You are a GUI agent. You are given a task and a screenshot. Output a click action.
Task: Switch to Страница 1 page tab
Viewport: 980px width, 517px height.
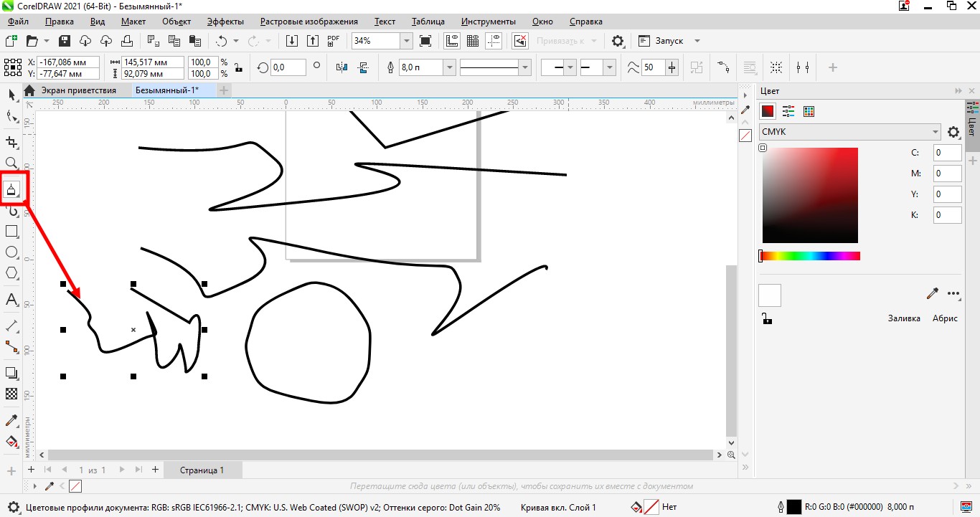tap(202, 470)
